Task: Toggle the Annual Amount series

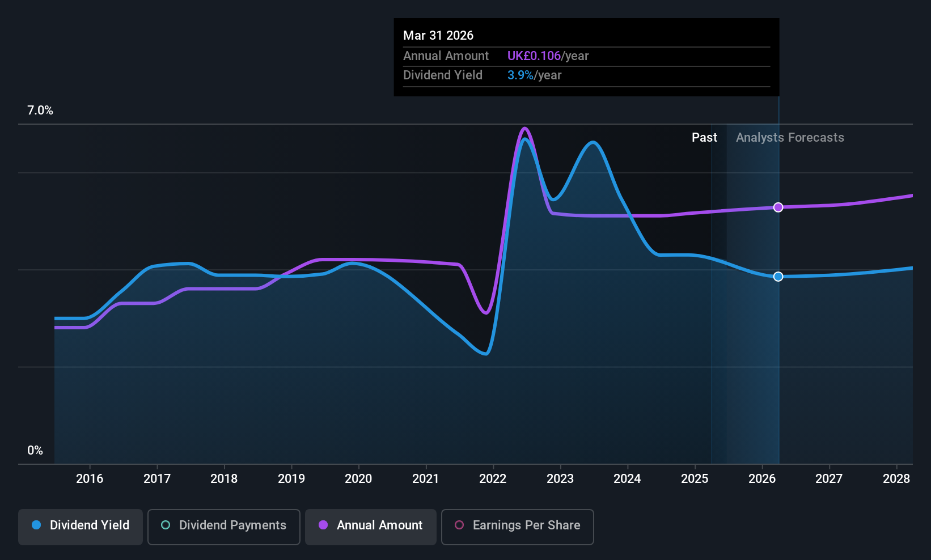Action: click(x=371, y=527)
